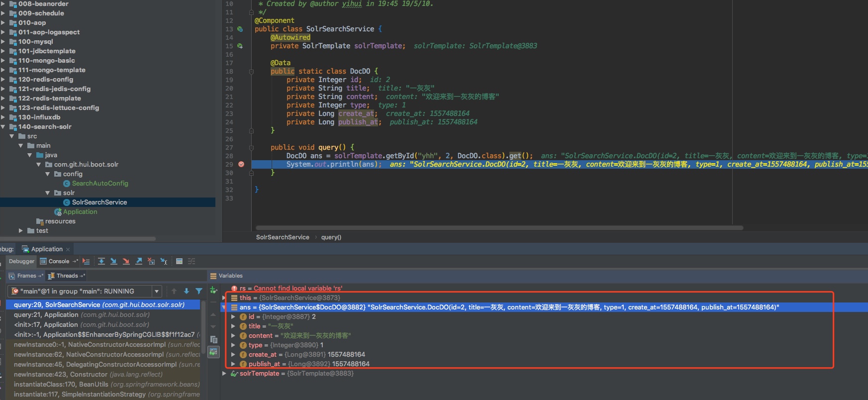Click the Run to Cursor icon
The image size is (868, 400).
click(x=164, y=261)
